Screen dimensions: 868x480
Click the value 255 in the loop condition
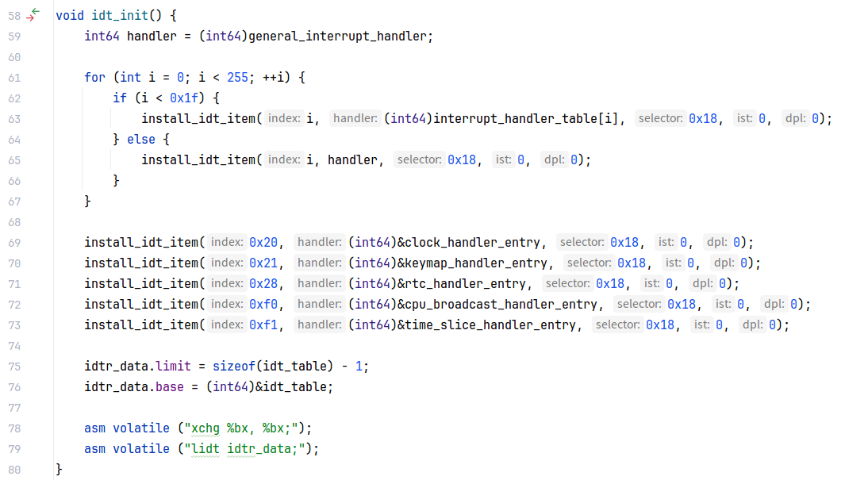237,78
